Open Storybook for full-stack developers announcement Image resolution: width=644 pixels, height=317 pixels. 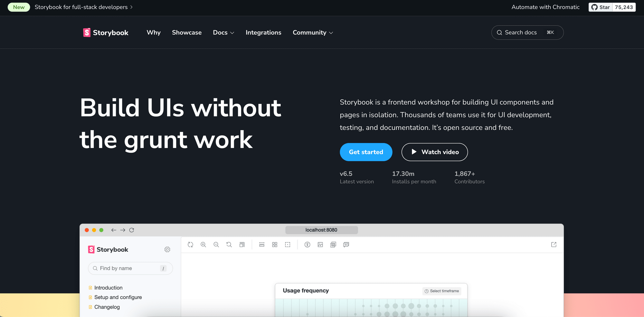[83, 7]
